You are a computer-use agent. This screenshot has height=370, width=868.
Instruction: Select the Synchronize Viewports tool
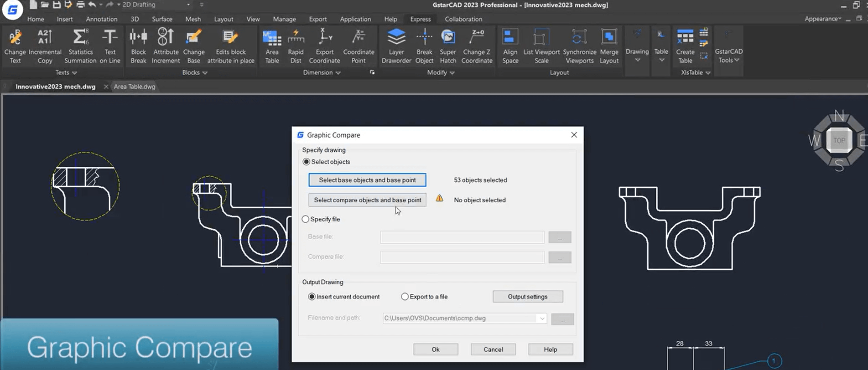[579, 46]
